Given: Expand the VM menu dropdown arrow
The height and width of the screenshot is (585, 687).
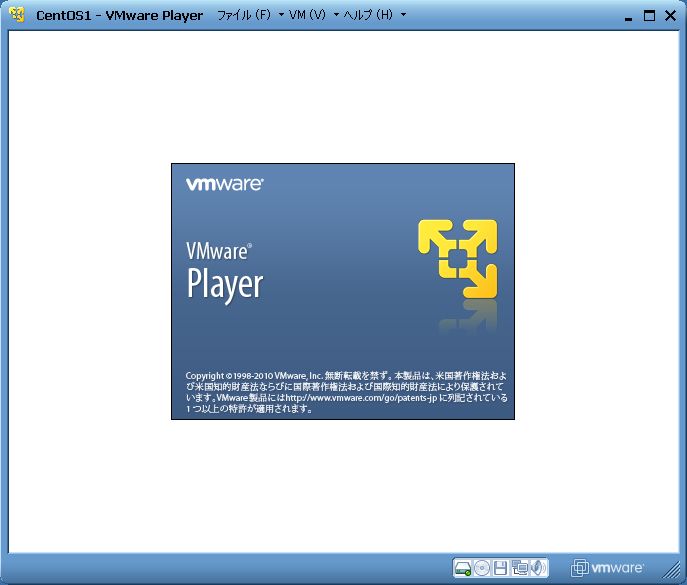Looking at the screenshot, I should [336, 15].
